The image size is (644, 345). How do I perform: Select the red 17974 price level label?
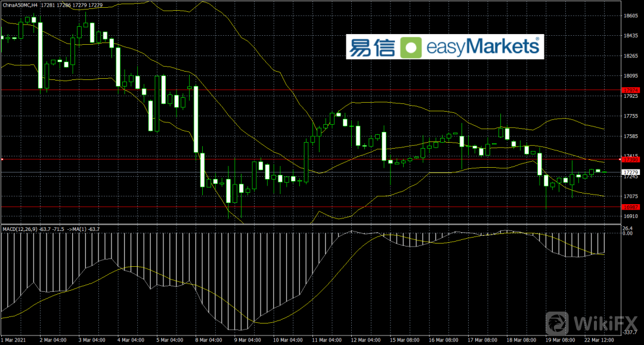point(630,90)
